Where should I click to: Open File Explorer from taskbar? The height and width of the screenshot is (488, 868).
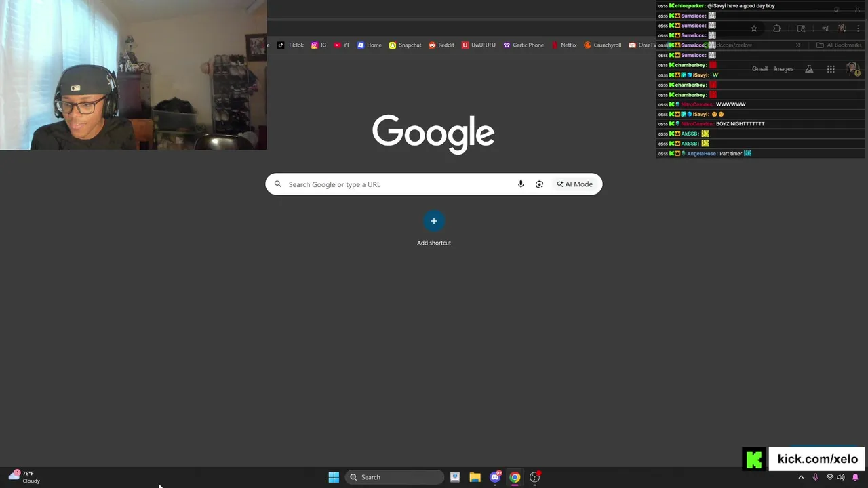[x=475, y=477]
